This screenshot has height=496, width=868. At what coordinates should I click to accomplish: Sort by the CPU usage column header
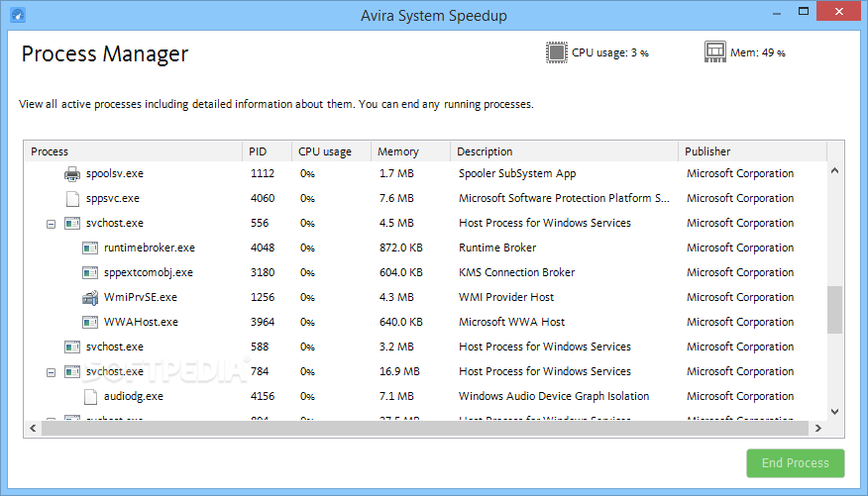[x=331, y=151]
